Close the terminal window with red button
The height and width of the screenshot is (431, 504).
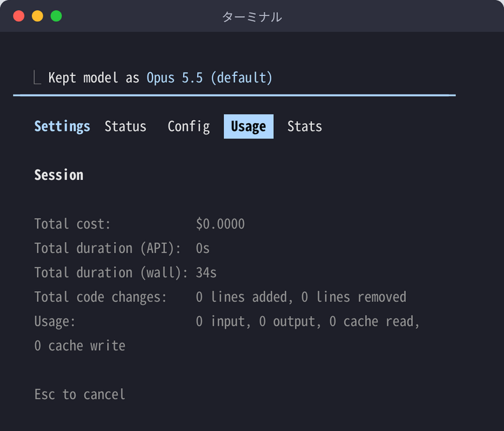(x=19, y=16)
